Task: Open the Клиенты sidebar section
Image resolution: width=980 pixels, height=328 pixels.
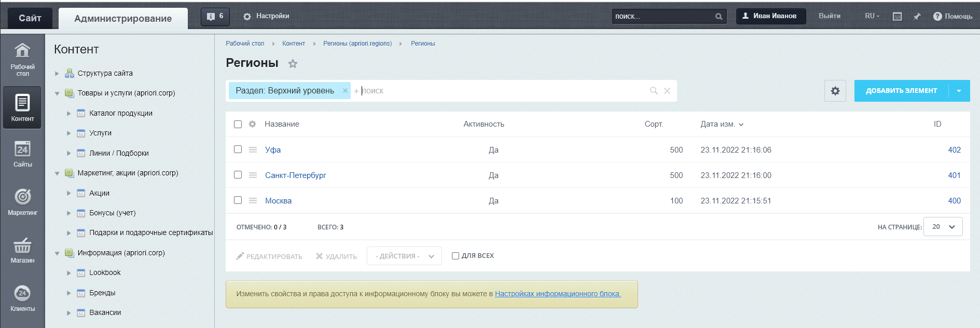Action: tap(22, 298)
